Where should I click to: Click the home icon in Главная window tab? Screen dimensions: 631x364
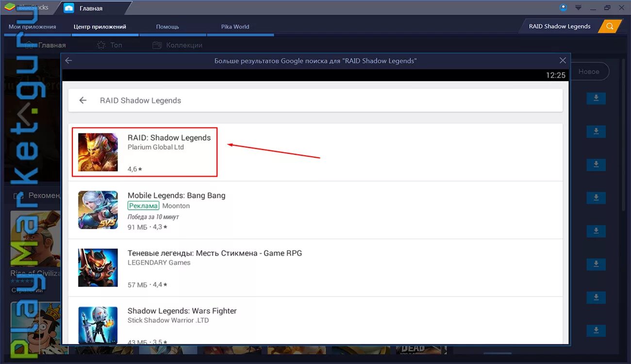[69, 8]
